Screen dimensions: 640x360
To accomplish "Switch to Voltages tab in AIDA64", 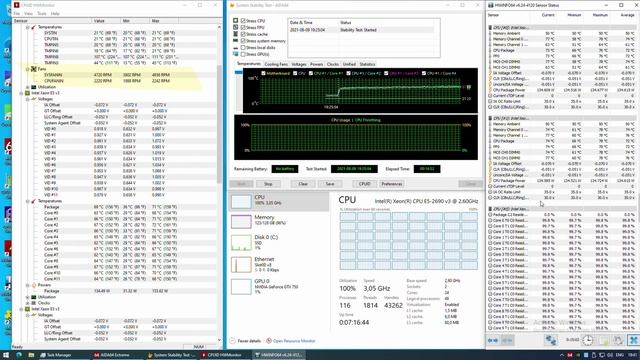I will (x=299, y=64).
